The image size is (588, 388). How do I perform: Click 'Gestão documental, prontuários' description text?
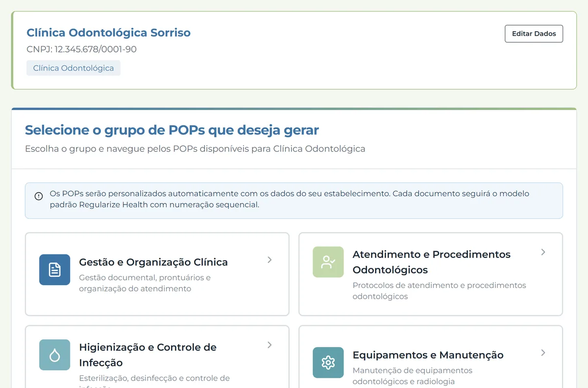pos(145,283)
